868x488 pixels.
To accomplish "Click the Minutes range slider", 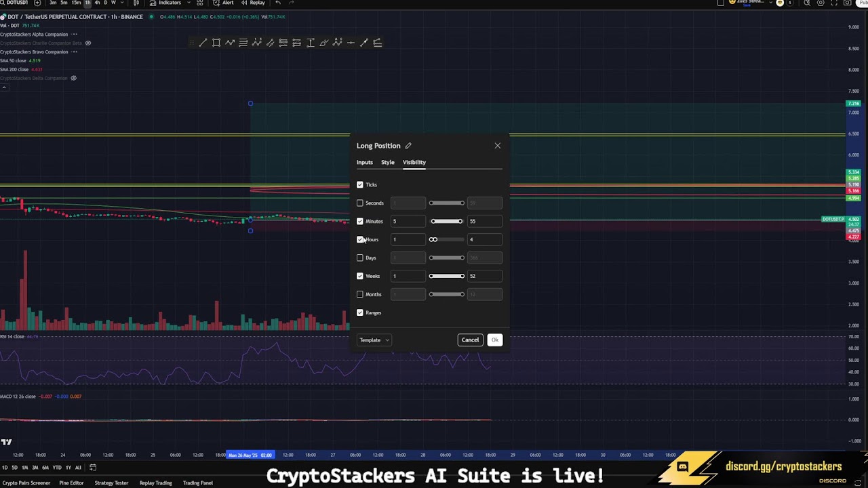I will pos(447,221).
